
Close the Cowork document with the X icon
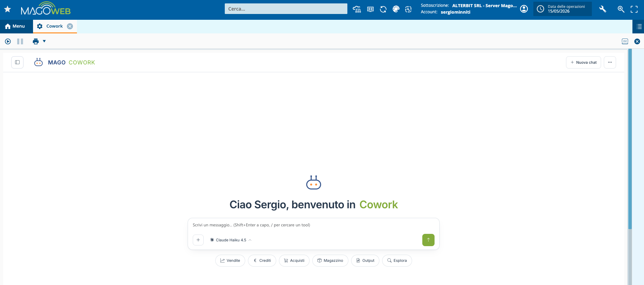pyautogui.click(x=637, y=41)
